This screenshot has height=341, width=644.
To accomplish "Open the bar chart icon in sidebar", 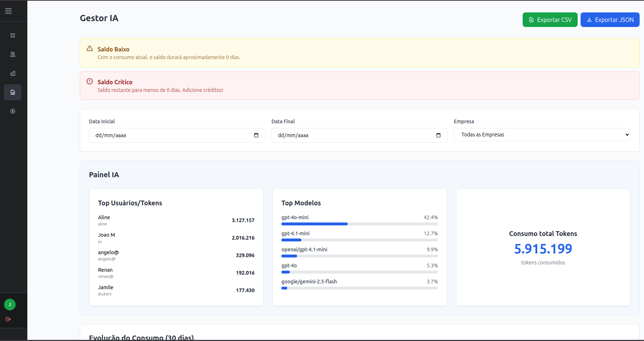I will 13,73.
